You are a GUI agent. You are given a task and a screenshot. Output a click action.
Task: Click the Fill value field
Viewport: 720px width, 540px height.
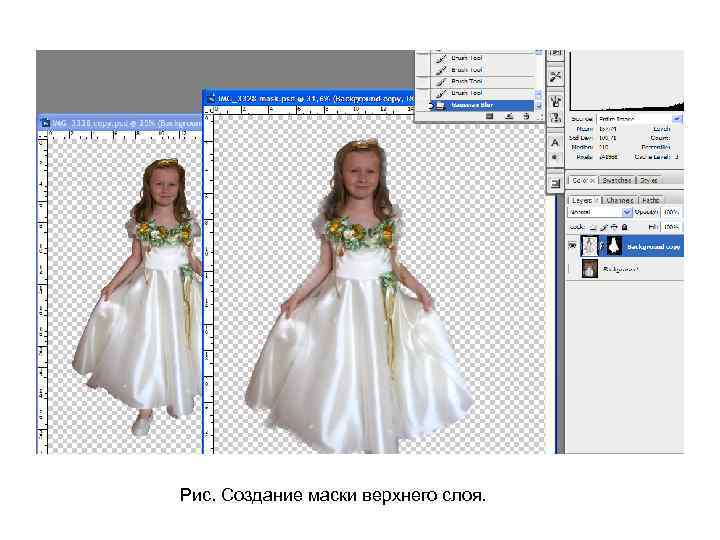pos(671,227)
